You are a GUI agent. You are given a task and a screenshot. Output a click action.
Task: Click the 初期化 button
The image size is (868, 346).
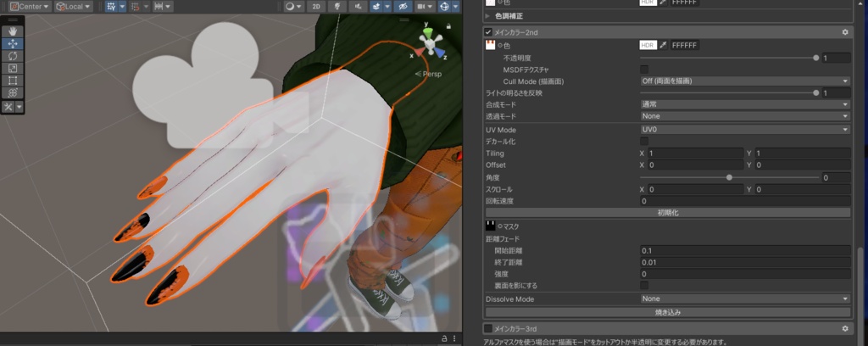668,213
